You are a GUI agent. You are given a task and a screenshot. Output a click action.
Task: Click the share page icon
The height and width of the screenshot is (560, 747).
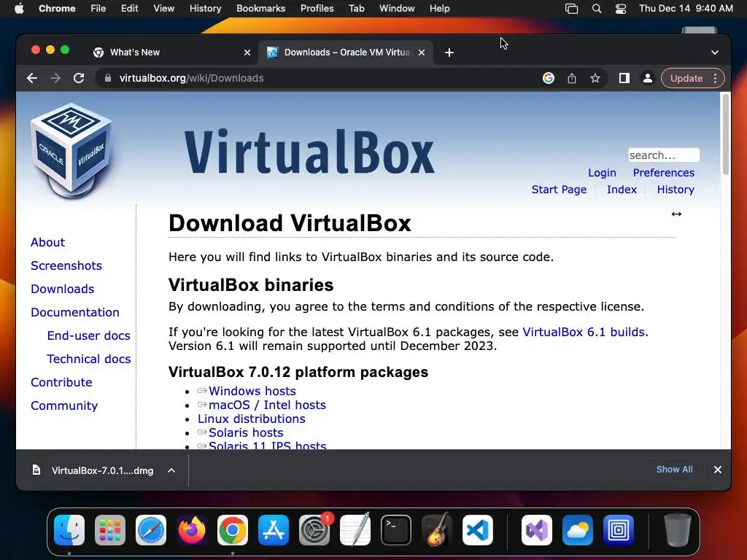(x=572, y=78)
